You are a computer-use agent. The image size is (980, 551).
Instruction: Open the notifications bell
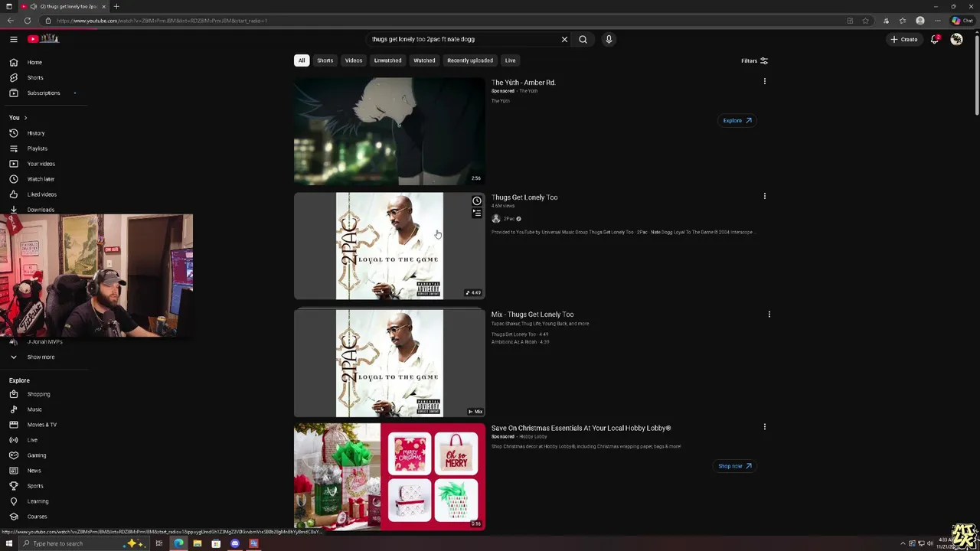[935, 39]
